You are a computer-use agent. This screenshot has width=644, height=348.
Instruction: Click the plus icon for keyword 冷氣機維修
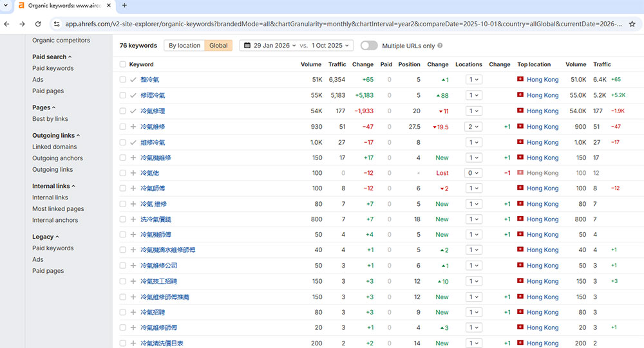pyautogui.click(x=133, y=158)
